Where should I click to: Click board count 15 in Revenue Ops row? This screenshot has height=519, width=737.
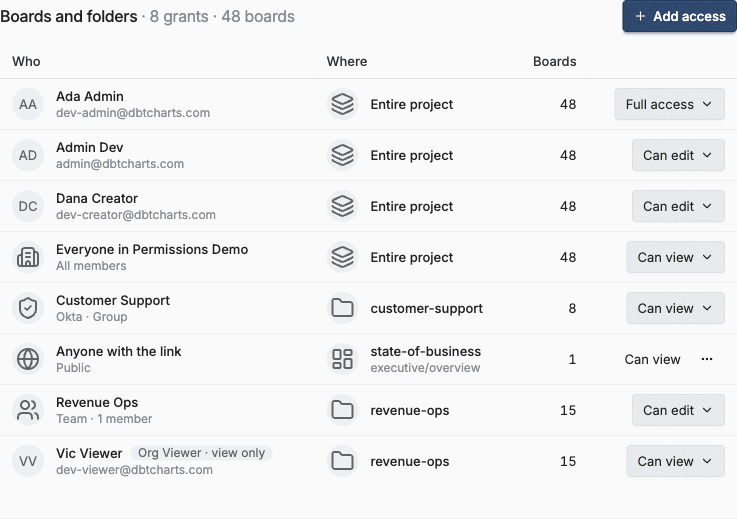click(568, 410)
